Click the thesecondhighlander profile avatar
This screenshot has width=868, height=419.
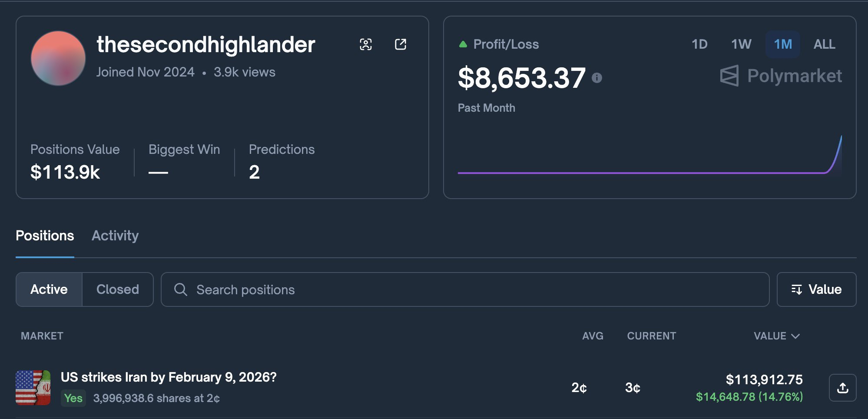click(58, 58)
